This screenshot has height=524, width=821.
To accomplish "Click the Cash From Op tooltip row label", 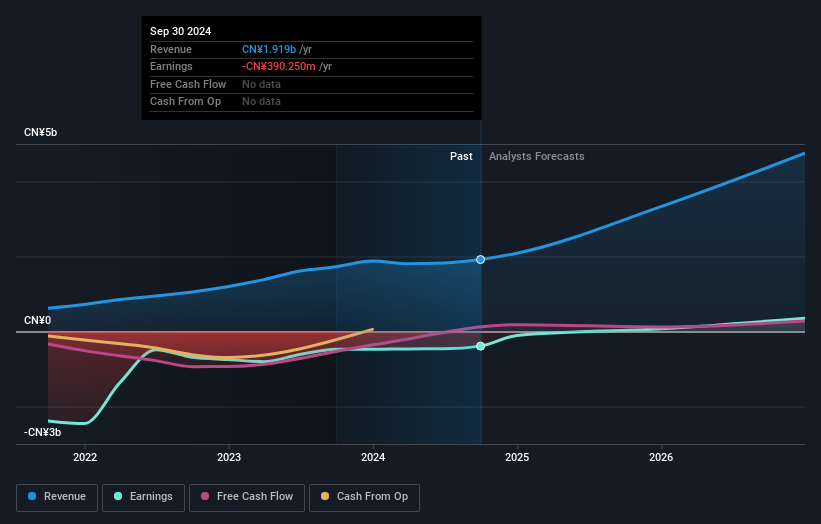I will [x=185, y=102].
